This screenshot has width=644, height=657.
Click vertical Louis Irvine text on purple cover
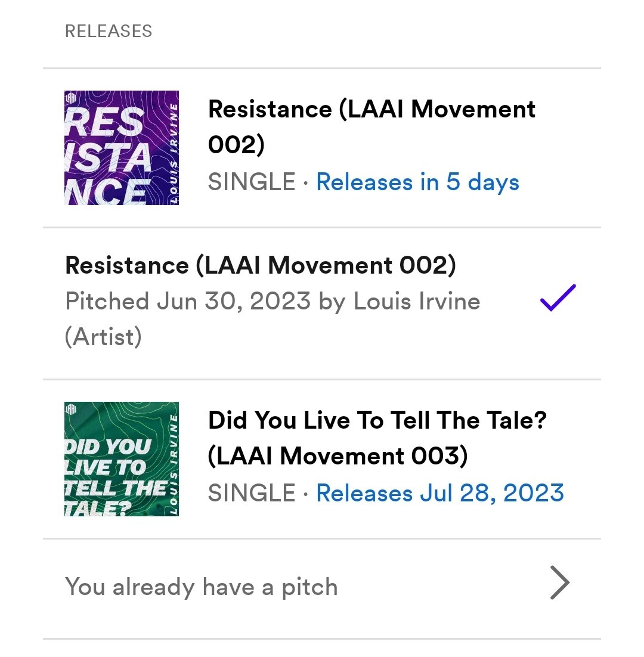174,153
